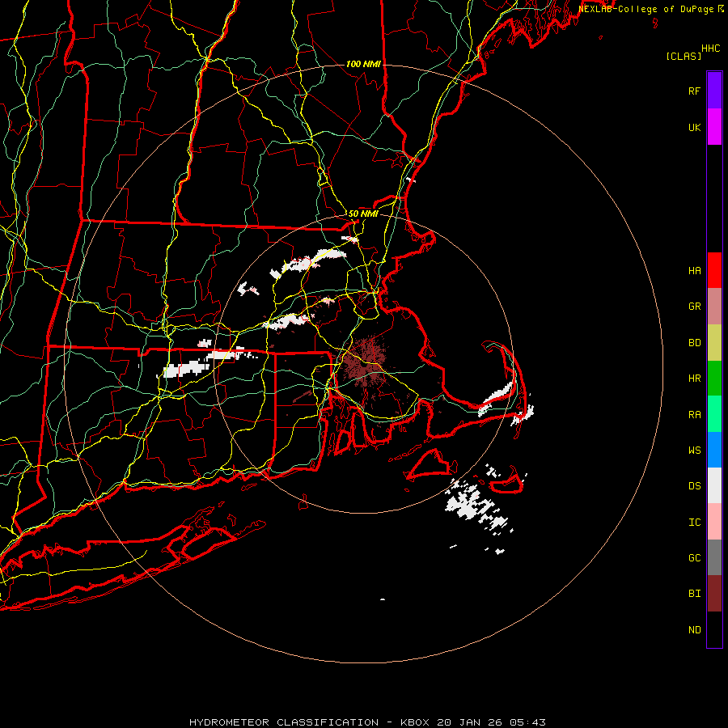
Task: Click the HYDROMETEOR CLASSIFICATION title text
Action: [284, 722]
